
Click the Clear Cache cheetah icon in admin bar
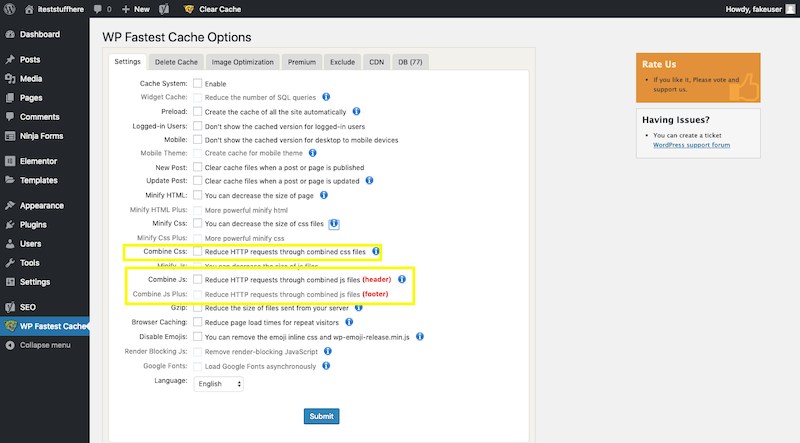190,8
